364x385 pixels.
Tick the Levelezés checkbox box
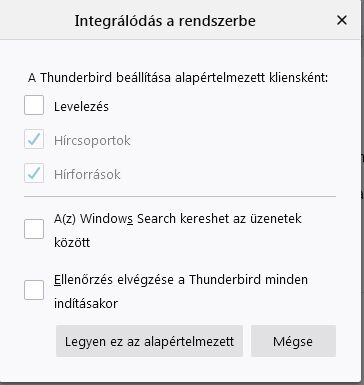coord(34,105)
